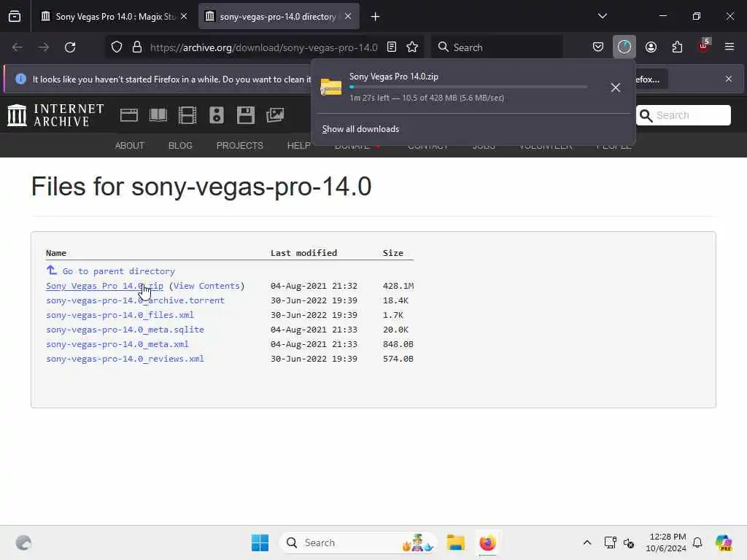Open the Firefox View icon
This screenshot has height=560, width=747.
(15, 17)
